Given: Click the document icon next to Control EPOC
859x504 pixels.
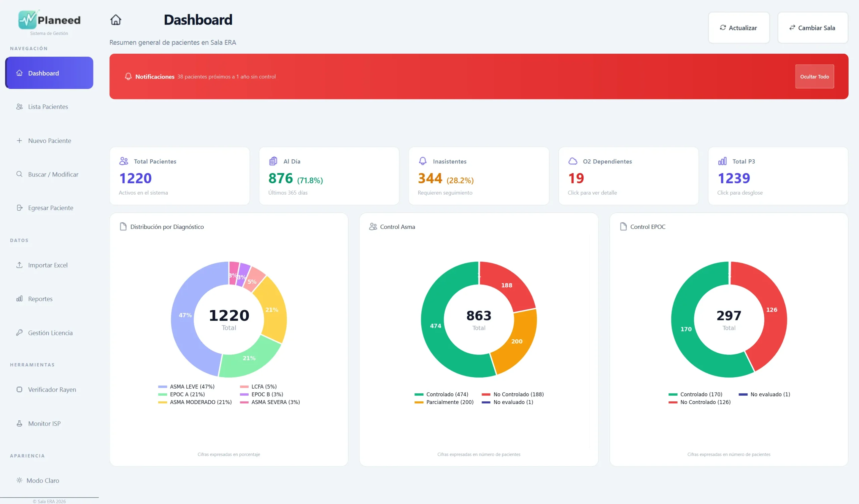Looking at the screenshot, I should (x=623, y=226).
